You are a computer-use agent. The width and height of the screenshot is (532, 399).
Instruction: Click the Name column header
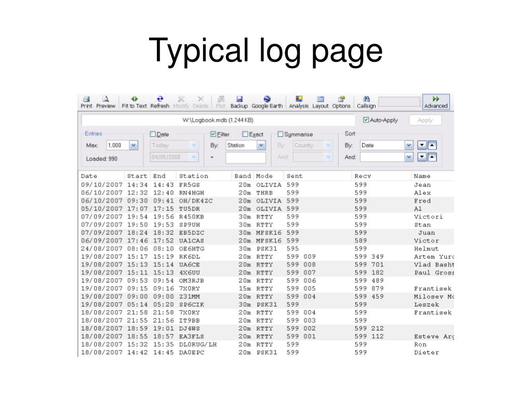pyautogui.click(x=433, y=176)
